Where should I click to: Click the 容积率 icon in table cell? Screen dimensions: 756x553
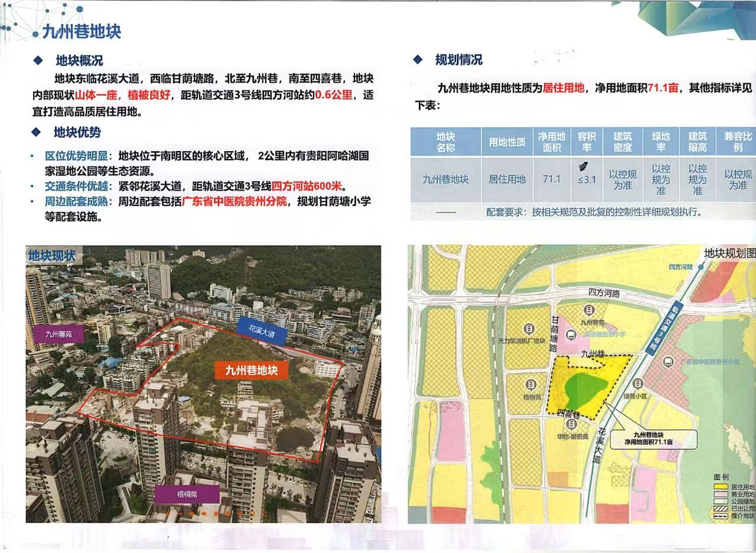tap(585, 166)
